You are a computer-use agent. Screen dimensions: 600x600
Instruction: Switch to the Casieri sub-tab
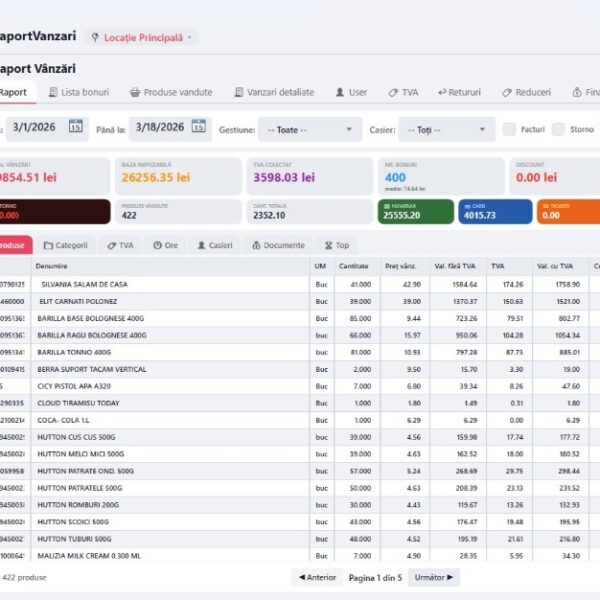pyautogui.click(x=215, y=245)
